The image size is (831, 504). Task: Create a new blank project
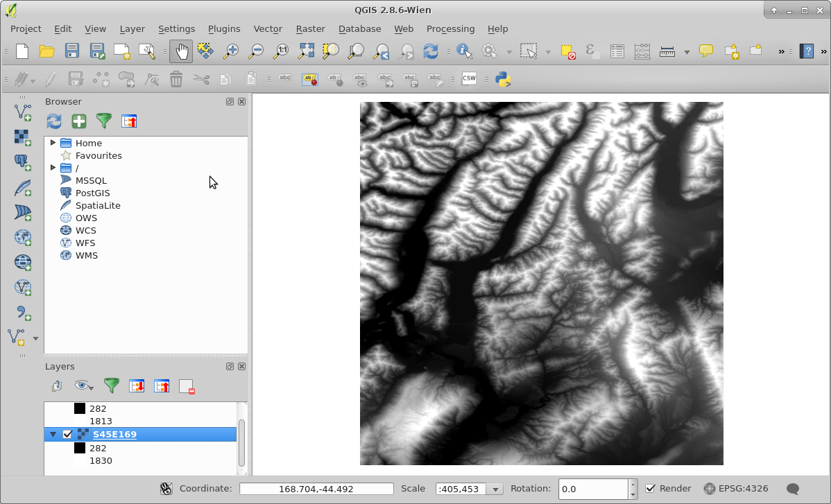click(22, 51)
